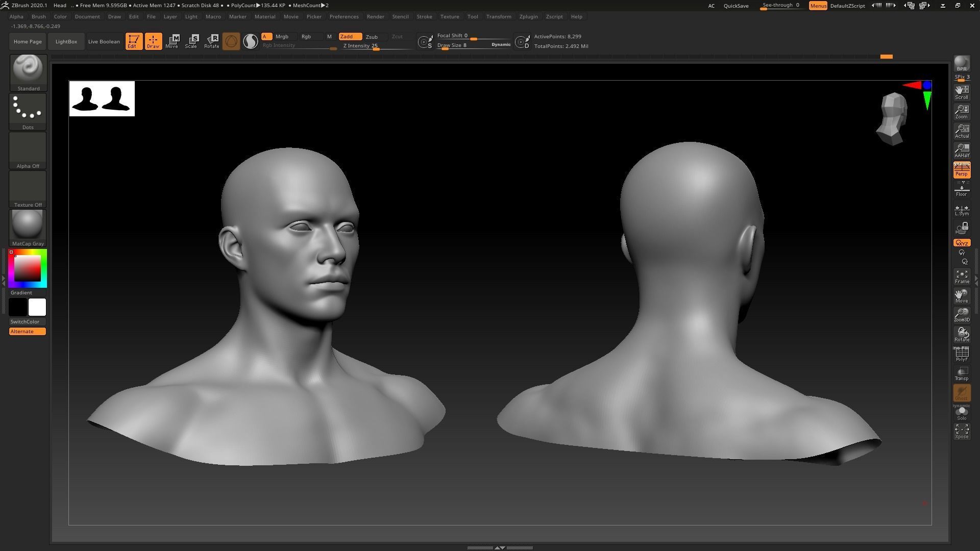Click the head orientation cam view gizmo
980x551 pixels.
(x=892, y=118)
